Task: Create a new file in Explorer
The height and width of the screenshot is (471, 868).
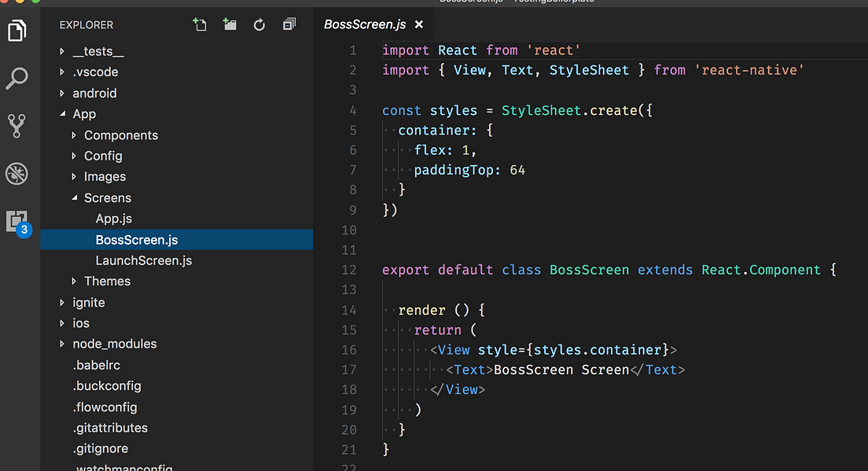Action: (200, 25)
